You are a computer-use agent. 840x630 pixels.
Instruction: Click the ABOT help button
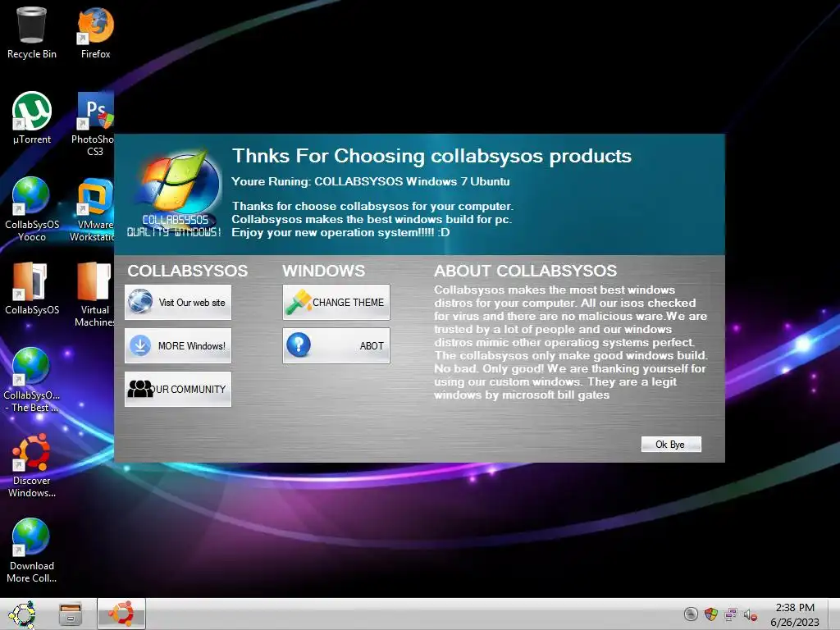point(336,345)
